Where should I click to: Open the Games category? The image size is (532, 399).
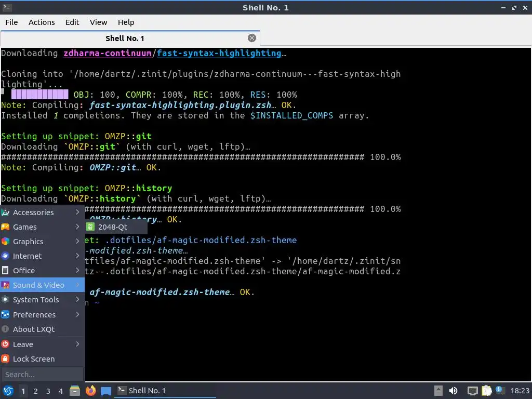pos(42,227)
